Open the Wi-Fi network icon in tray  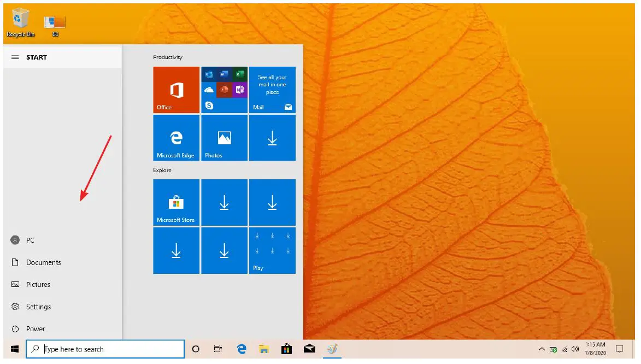[x=564, y=349]
